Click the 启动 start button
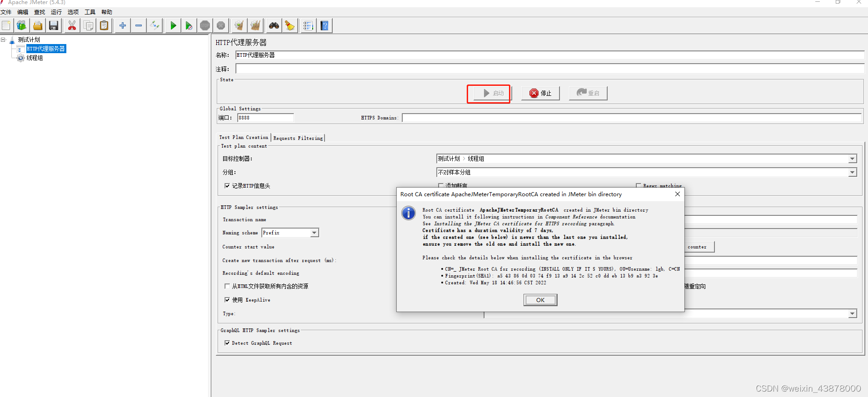Image resolution: width=868 pixels, height=397 pixels. click(x=493, y=93)
